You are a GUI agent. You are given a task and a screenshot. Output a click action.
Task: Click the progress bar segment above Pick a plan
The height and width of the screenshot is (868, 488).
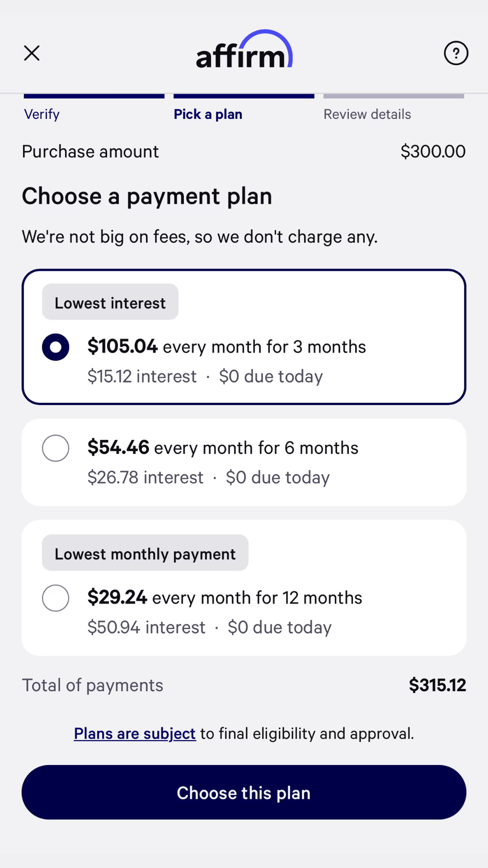(244, 96)
